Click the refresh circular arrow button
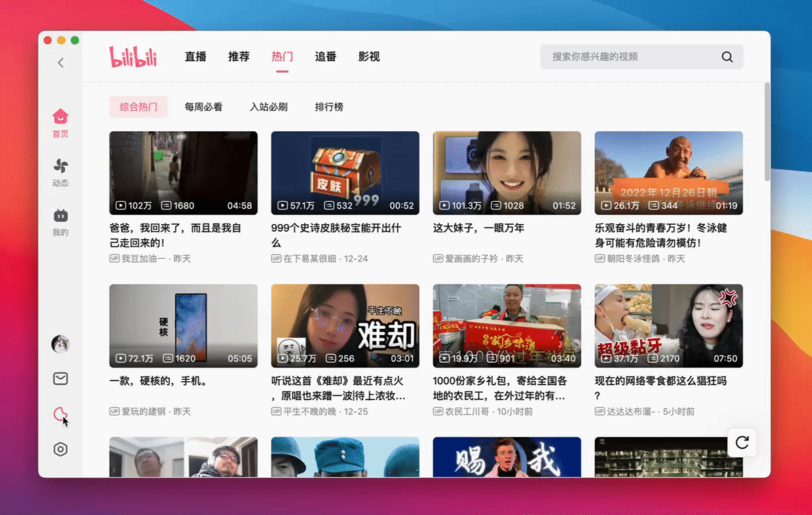The height and width of the screenshot is (515, 812). [x=742, y=442]
